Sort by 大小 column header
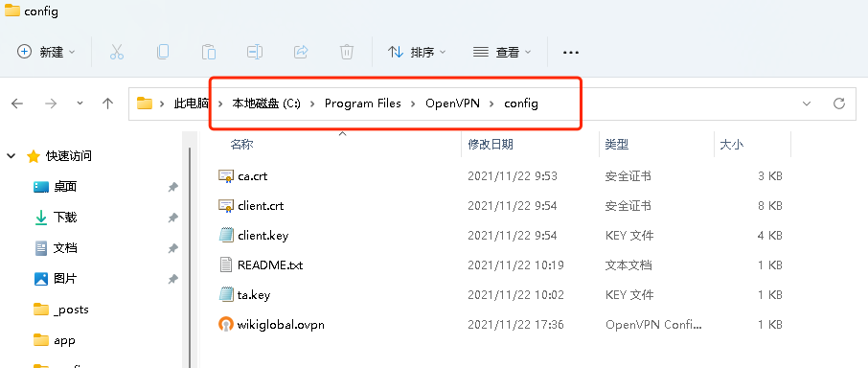868x368 pixels. click(x=731, y=145)
